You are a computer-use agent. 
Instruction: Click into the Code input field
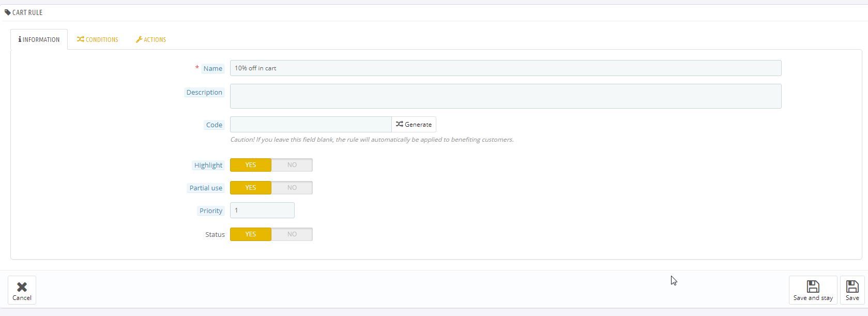pos(310,125)
